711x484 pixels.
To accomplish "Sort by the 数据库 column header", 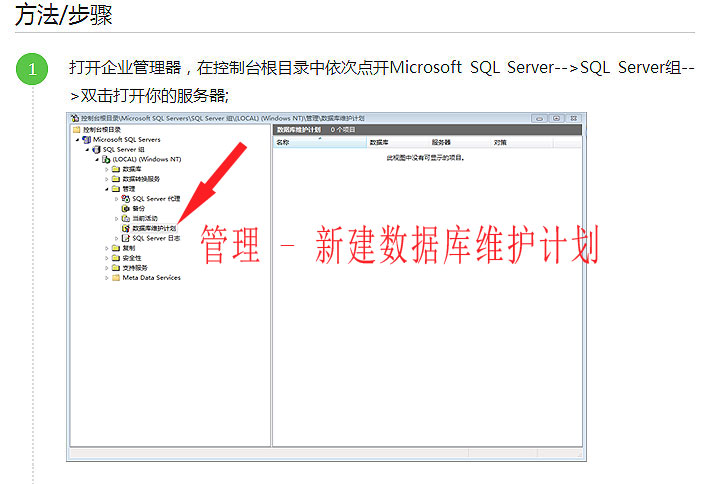I will (x=397, y=142).
